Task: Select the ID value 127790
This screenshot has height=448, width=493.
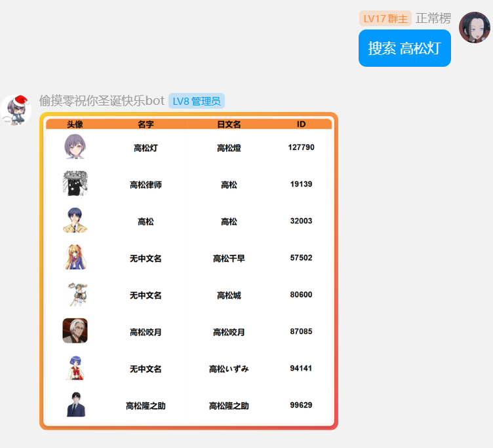Action: coord(301,147)
